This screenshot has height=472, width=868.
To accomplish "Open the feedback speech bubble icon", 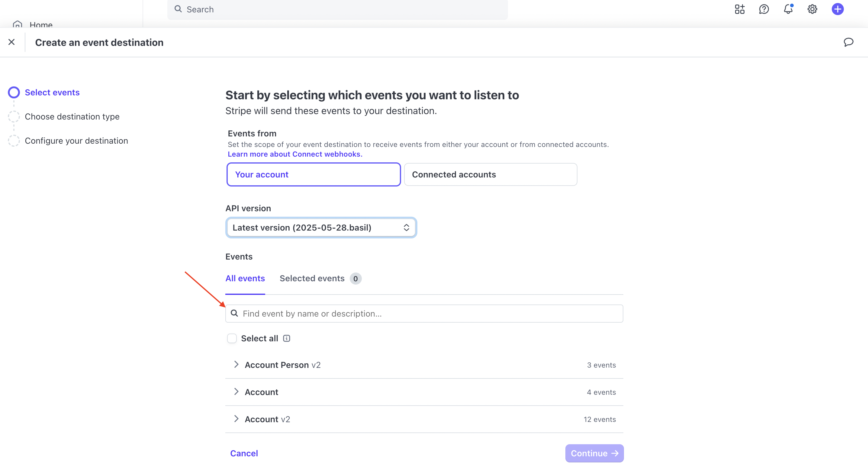I will [848, 42].
